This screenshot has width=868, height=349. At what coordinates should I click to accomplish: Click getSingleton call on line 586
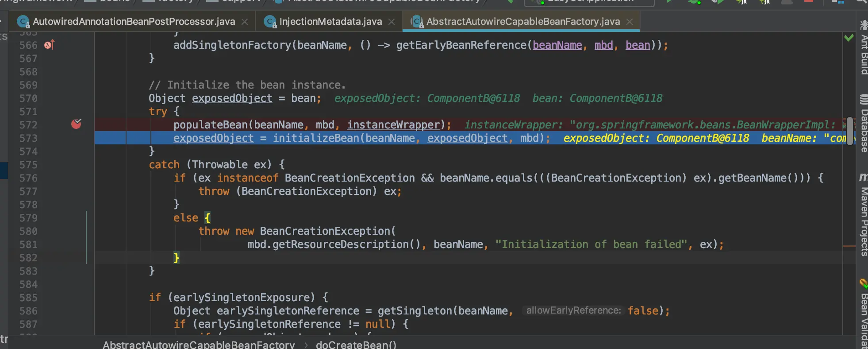coord(415,311)
